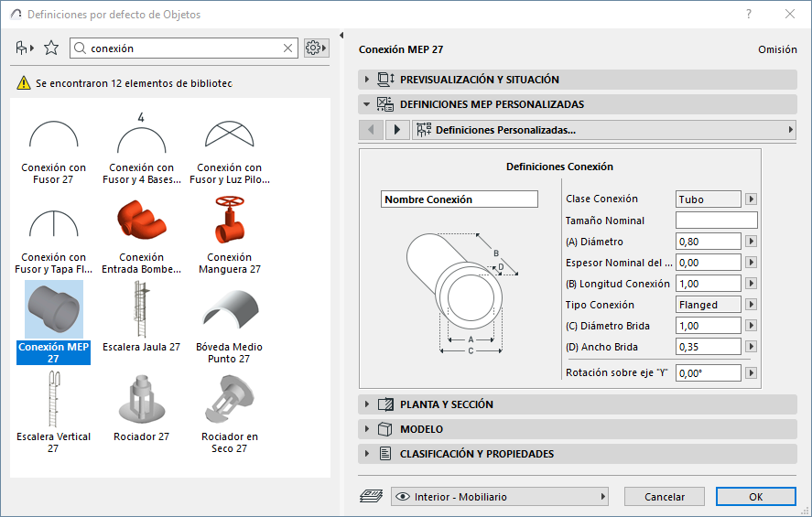
Task: Confirm with the OK button
Action: click(755, 496)
